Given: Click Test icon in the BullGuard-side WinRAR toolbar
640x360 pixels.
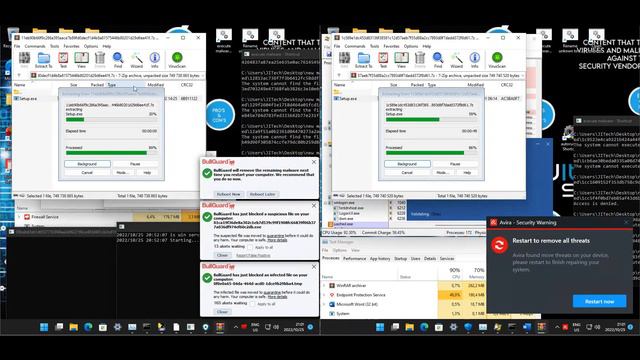Looking at the screenshot, I should point(63,60).
